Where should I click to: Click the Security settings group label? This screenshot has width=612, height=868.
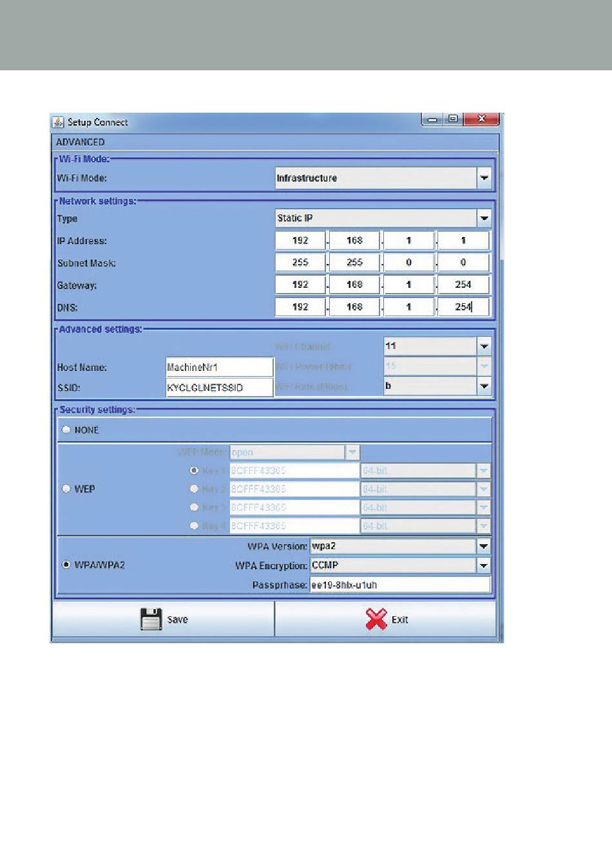[x=97, y=410]
